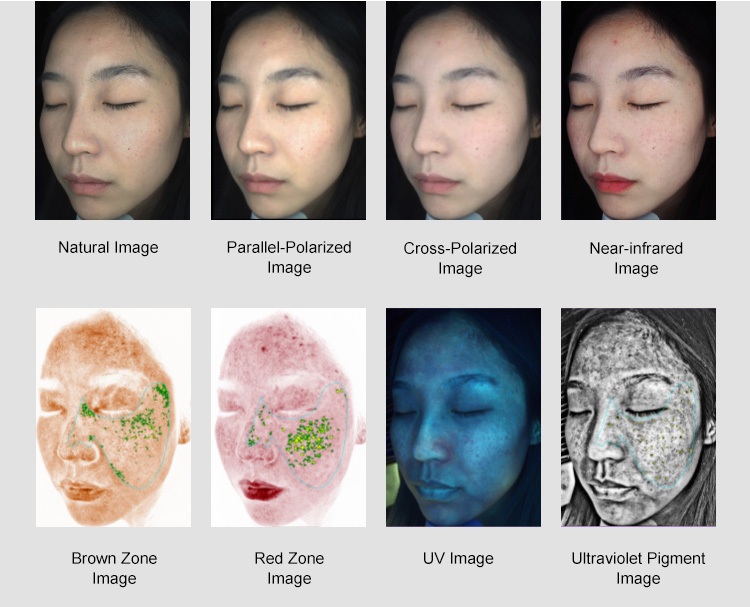
Task: Click the Parallel-Polarized Image caption
Action: (289, 257)
